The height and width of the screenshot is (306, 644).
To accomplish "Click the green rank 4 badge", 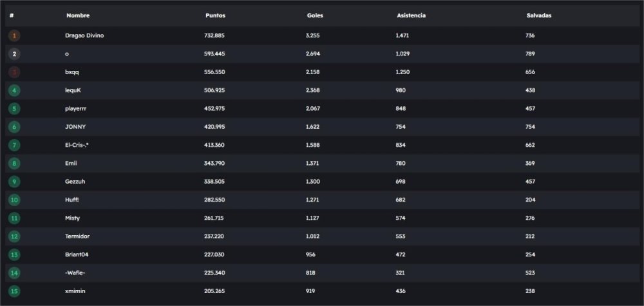I will click(x=14, y=91).
